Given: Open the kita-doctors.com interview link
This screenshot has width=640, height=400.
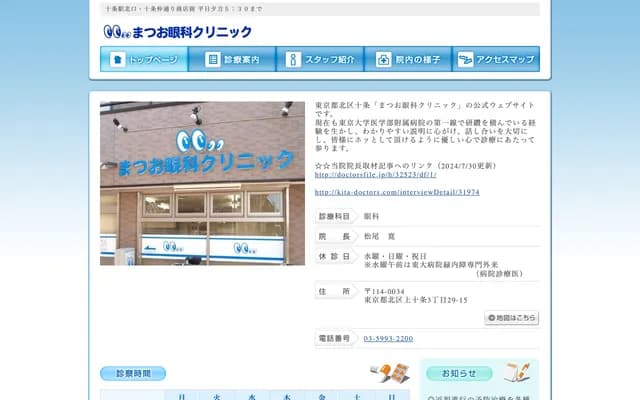Looking at the screenshot, I should tap(396, 191).
